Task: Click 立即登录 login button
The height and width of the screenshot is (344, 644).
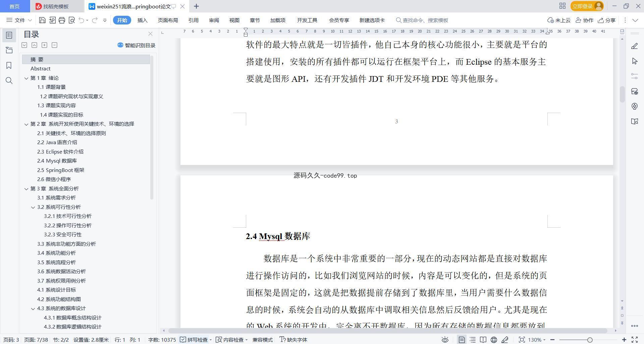Action: [587, 6]
